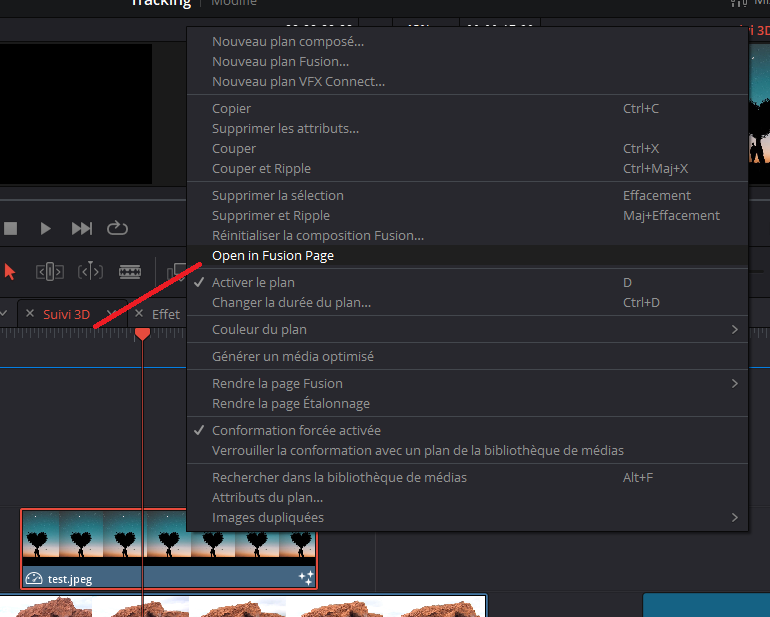This screenshot has width=770, height=617.
Task: Choose Couper et Ripple menu item
Action: 467,169
